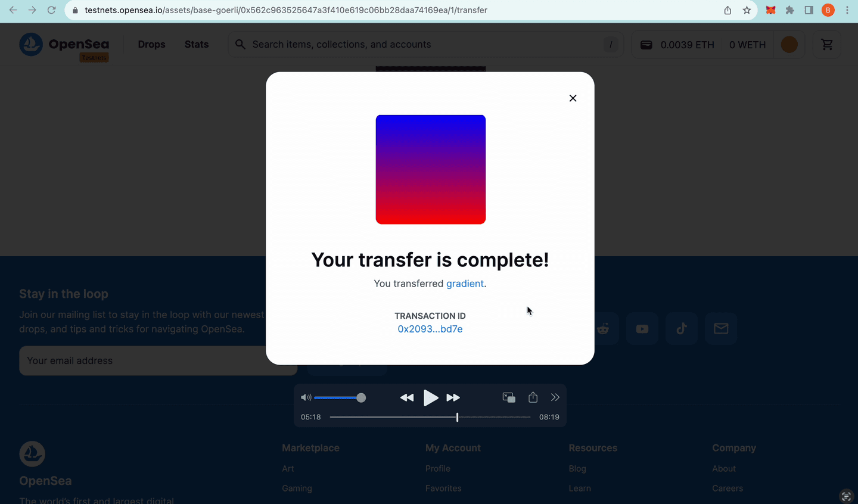Viewport: 858px width, 504px height.
Task: Open the Profile link under My Account
Action: (438, 469)
